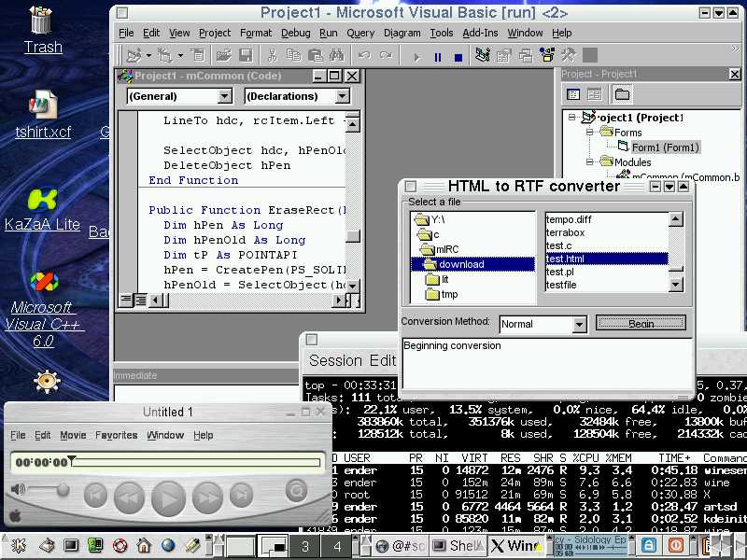
Task: Open the Movie menu in QuickTime
Action: pyautogui.click(x=73, y=435)
